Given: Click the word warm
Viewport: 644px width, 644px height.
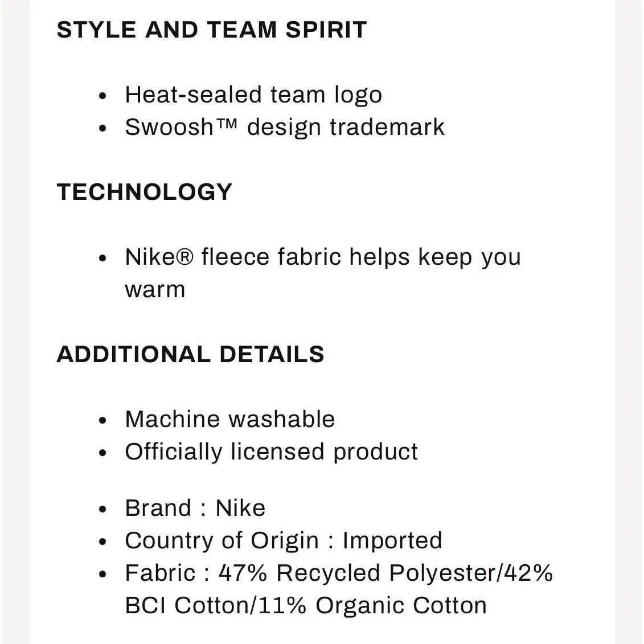Looking at the screenshot, I should [155, 290].
